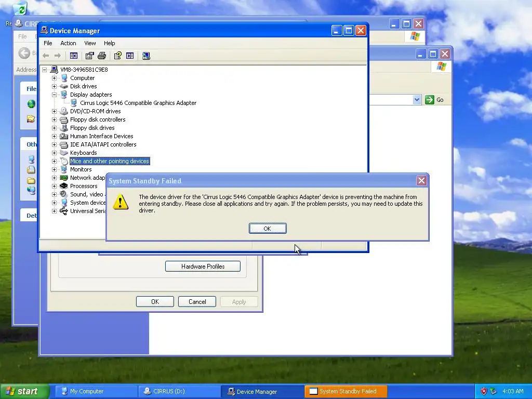The width and height of the screenshot is (532, 399).
Task: Select the Computer tree label
Action: (83, 78)
